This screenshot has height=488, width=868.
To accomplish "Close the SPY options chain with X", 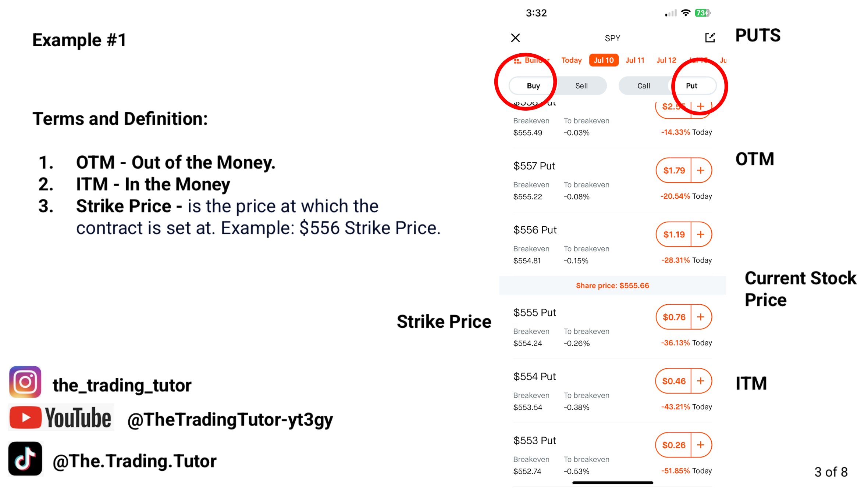I will [x=515, y=38].
